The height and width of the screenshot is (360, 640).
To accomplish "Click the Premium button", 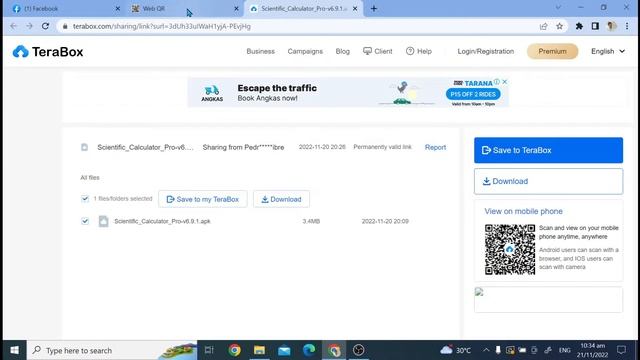I will [552, 51].
